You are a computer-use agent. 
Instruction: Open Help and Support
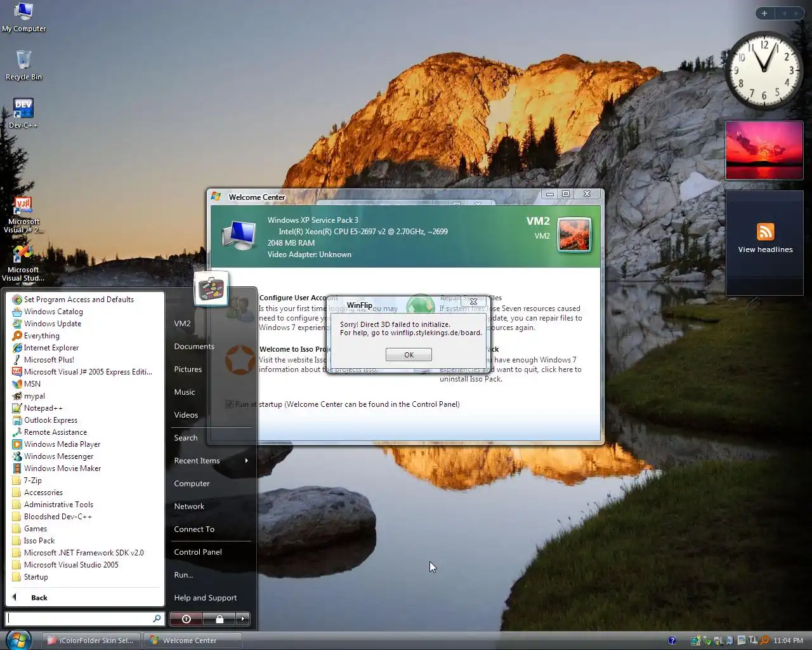(x=205, y=598)
